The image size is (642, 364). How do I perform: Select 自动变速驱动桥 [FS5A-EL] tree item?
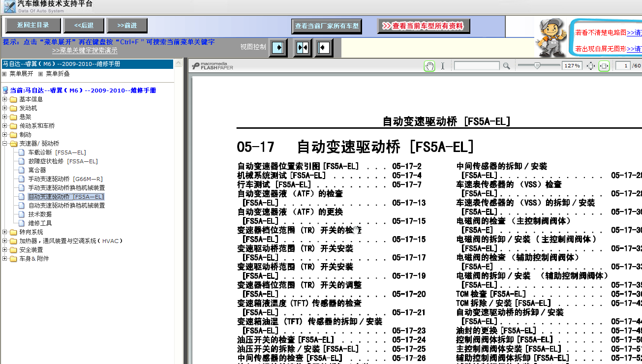click(x=66, y=197)
